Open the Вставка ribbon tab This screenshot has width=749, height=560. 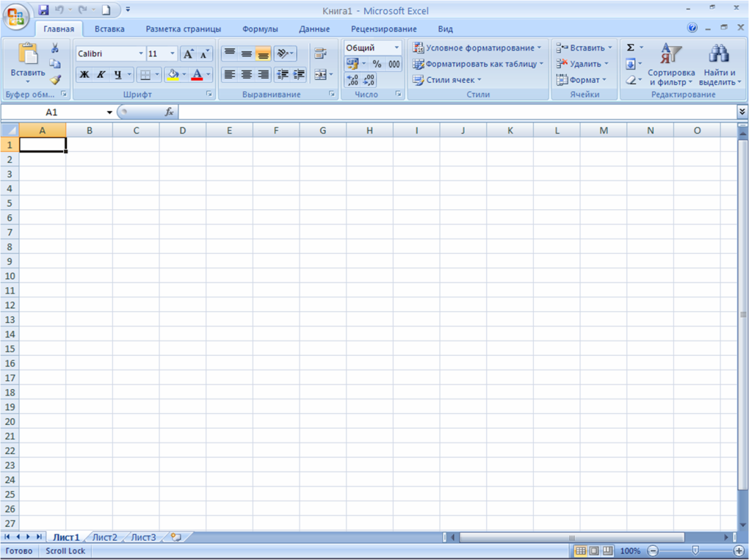click(109, 29)
